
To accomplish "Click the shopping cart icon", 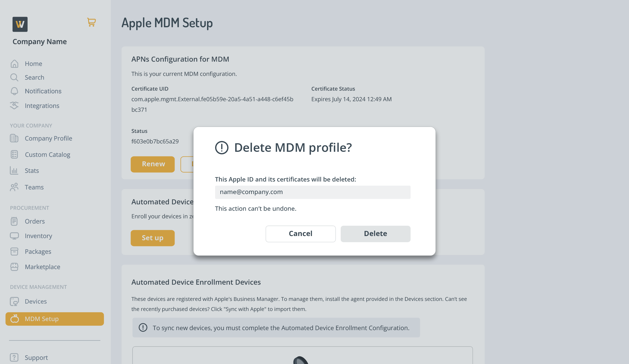I will [x=91, y=22].
